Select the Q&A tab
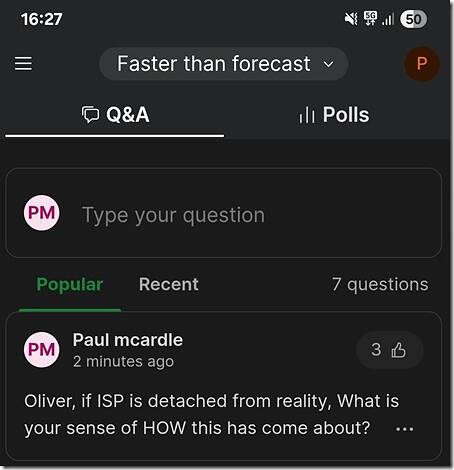 115,115
